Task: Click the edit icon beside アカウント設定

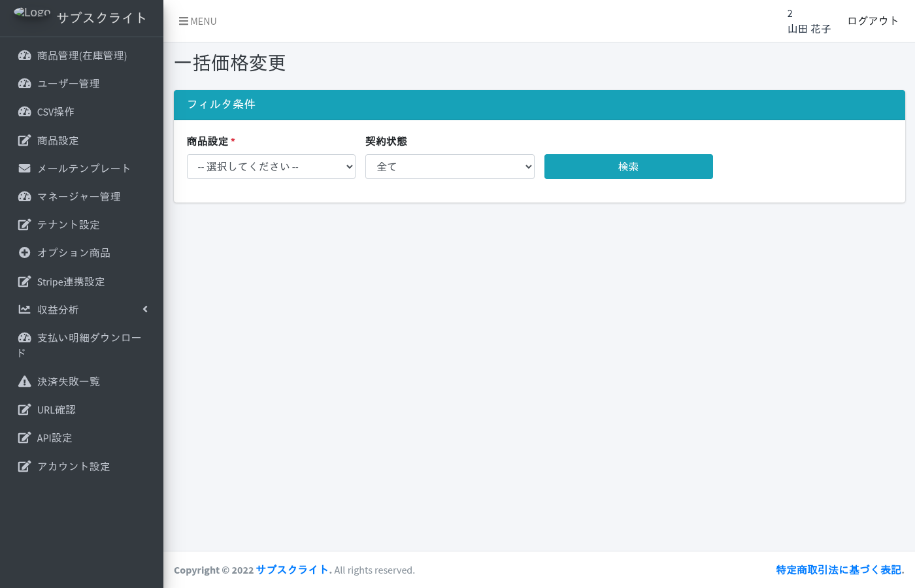Action: [x=24, y=466]
